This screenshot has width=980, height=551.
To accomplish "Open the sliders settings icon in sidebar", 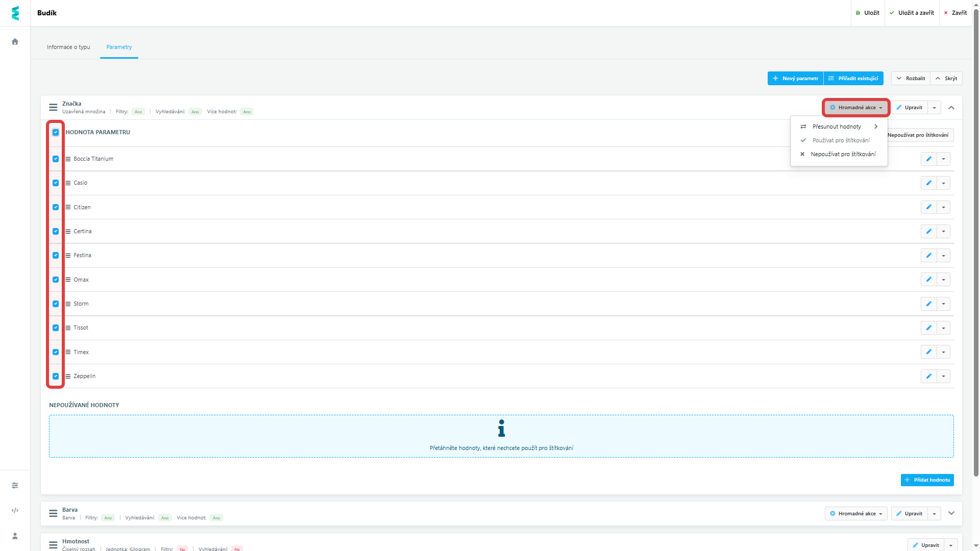I will [x=15, y=485].
